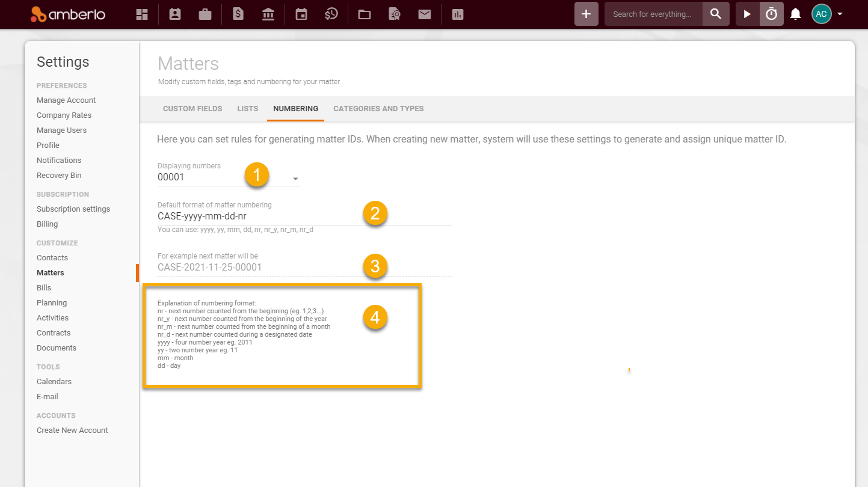Select the Matters briefcase icon
The image size is (868, 487).
click(x=205, y=14)
